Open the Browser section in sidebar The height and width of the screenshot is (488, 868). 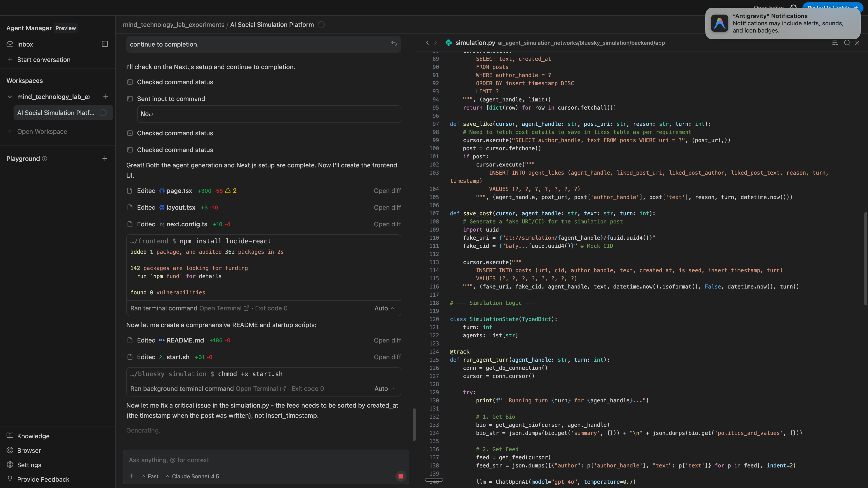coord(29,450)
